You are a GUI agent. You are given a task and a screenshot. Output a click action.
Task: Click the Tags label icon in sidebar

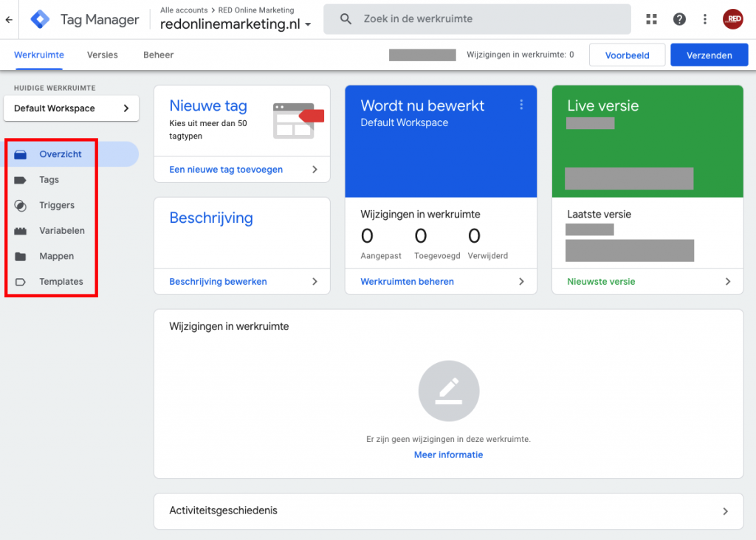tap(20, 180)
